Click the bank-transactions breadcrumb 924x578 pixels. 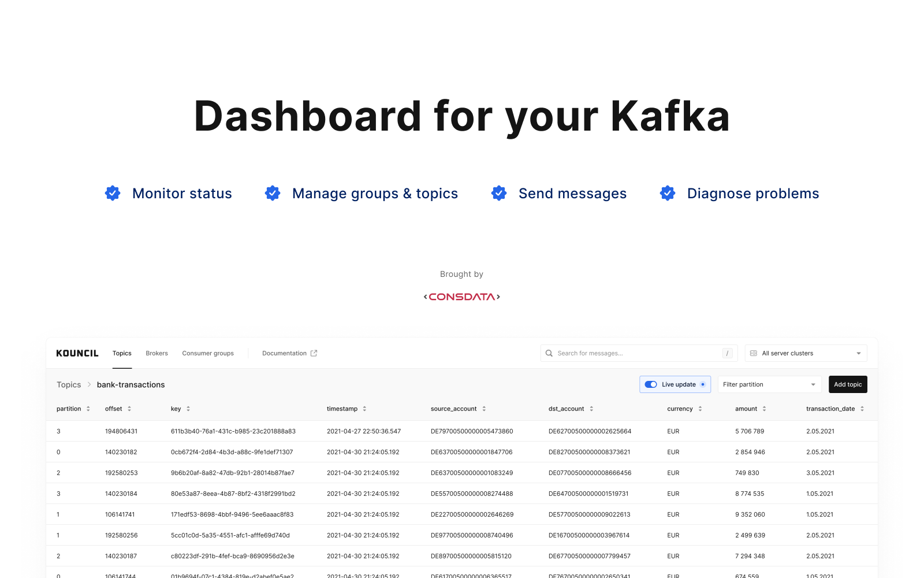131,384
